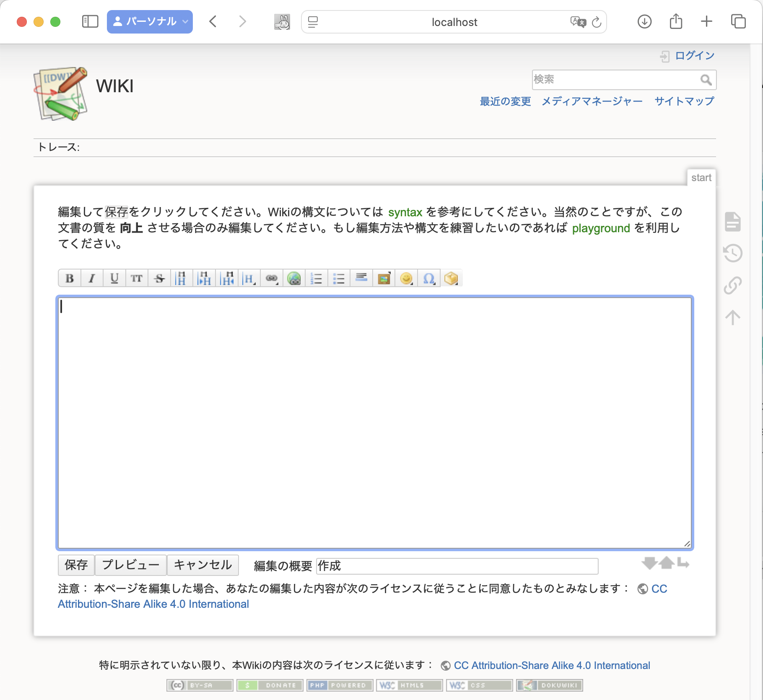The image size is (763, 700).
Task: Open the headline size dropdown
Action: (x=249, y=278)
